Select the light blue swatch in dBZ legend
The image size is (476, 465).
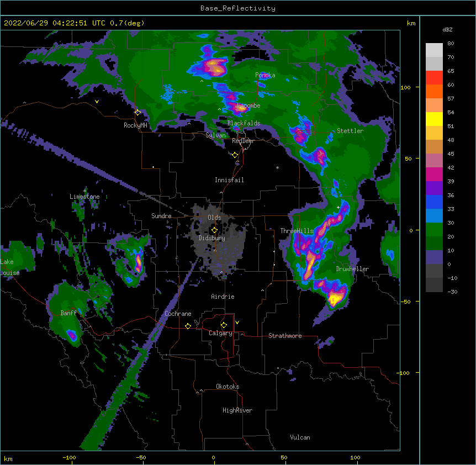[x=434, y=216]
